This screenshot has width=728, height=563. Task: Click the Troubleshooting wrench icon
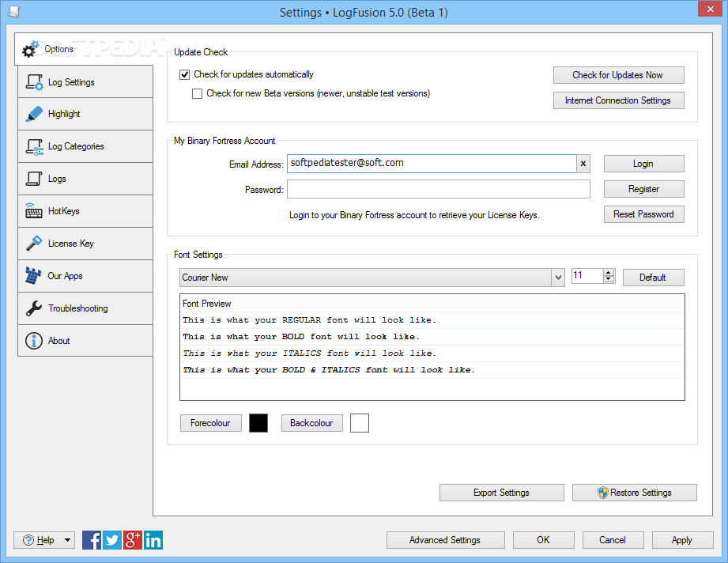point(34,308)
